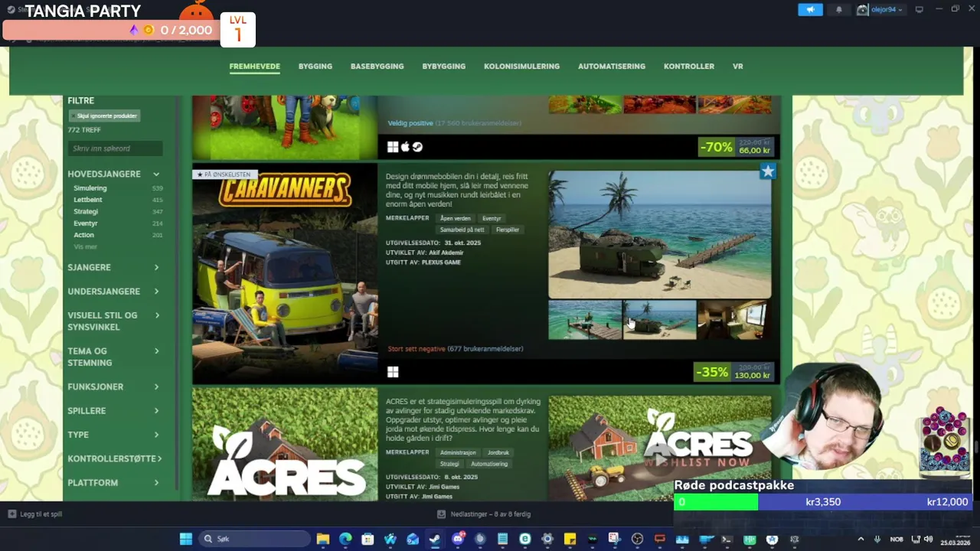Open Microsoft Store from the taskbar

367,539
